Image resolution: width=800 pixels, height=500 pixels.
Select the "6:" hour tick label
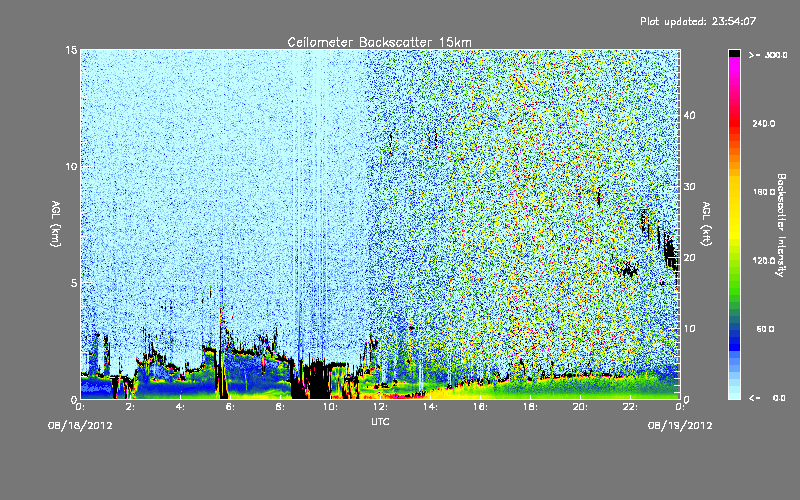click(230, 407)
